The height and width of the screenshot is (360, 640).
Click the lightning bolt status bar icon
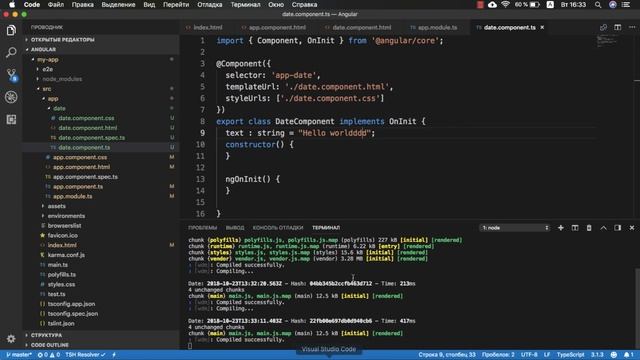point(114,355)
